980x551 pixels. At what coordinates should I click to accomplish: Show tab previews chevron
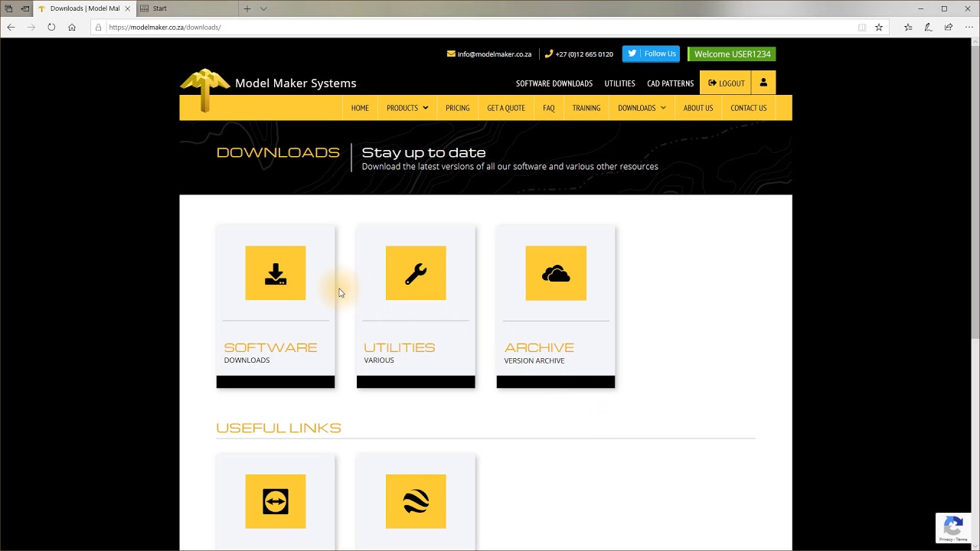pos(263,8)
